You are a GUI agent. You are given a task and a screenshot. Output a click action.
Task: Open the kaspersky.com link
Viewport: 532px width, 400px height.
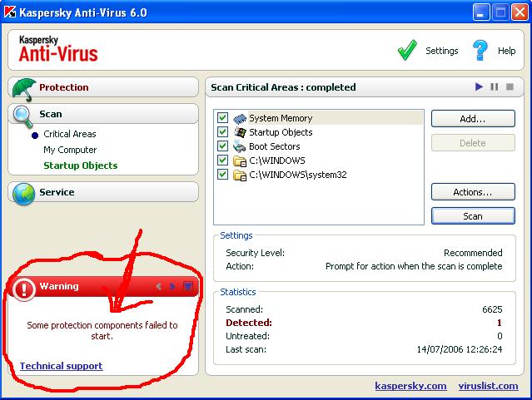(410, 386)
